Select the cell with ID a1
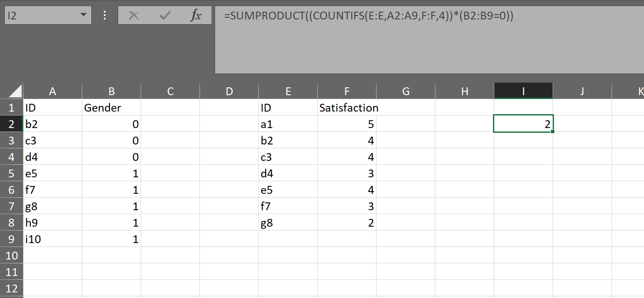The image size is (644, 298). [x=288, y=124]
